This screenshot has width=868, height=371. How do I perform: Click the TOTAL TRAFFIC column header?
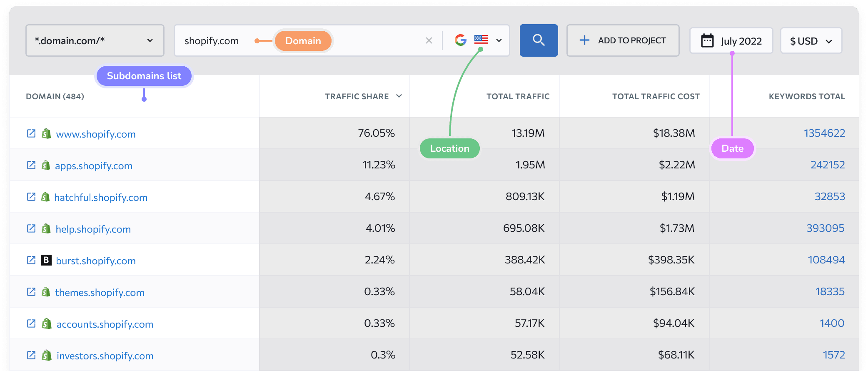pos(518,96)
